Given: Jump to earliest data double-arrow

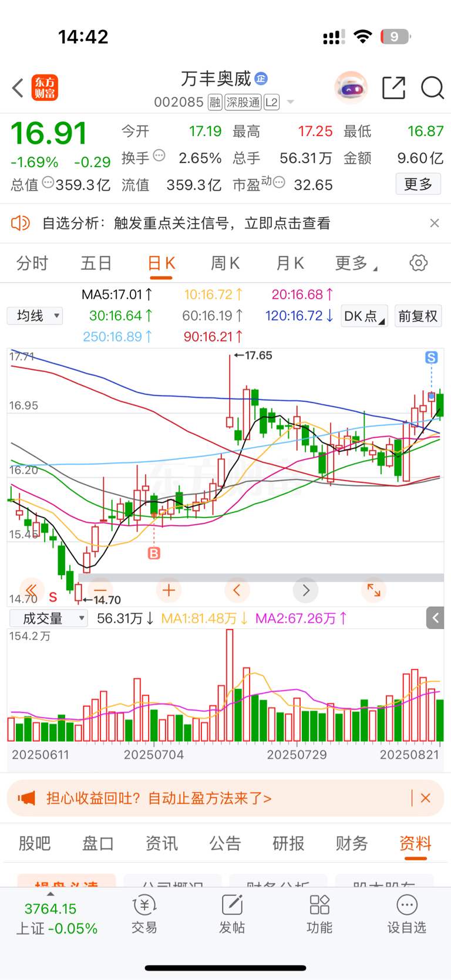Looking at the screenshot, I should point(32,590).
